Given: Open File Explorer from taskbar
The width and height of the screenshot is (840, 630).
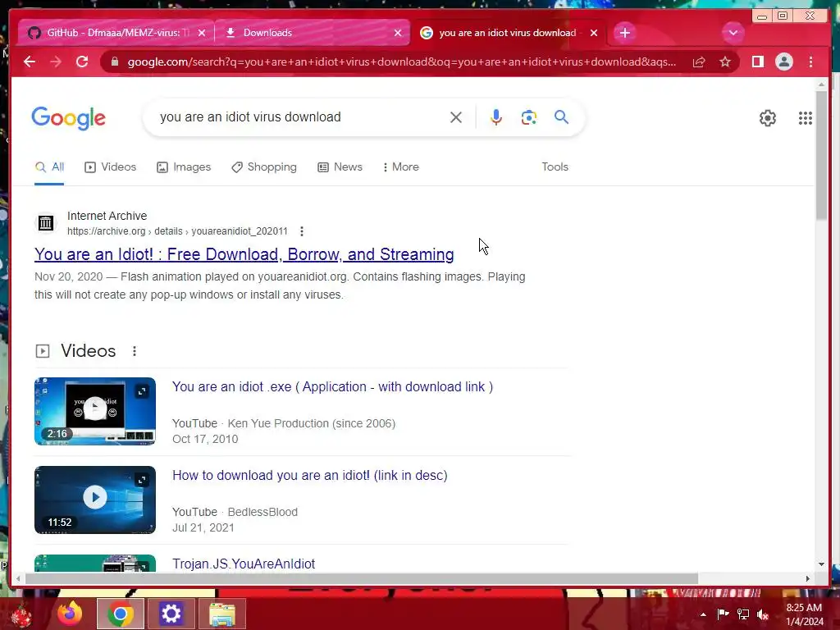Looking at the screenshot, I should click(221, 614).
